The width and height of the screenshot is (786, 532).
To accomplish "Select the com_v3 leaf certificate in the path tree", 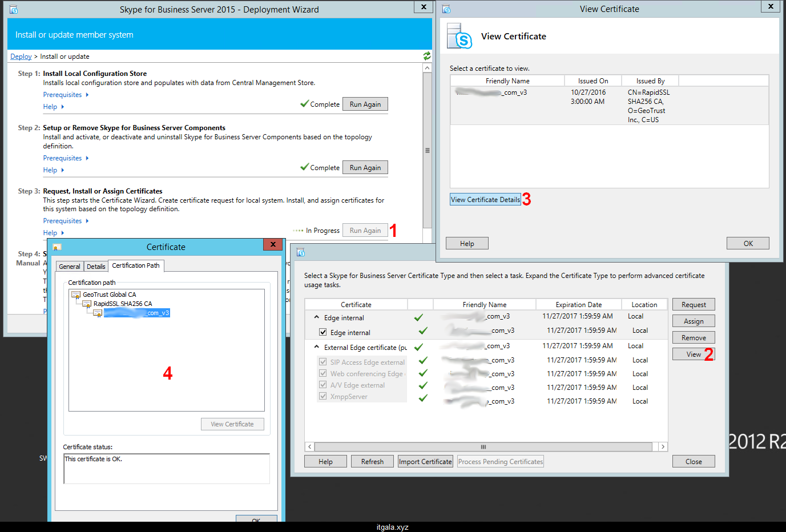I will 136,313.
